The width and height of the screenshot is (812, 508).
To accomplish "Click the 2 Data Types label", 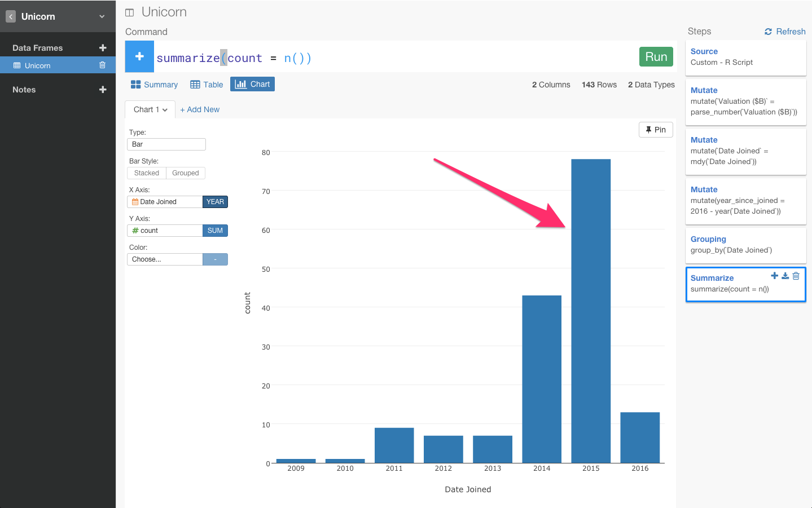I will [x=651, y=85].
